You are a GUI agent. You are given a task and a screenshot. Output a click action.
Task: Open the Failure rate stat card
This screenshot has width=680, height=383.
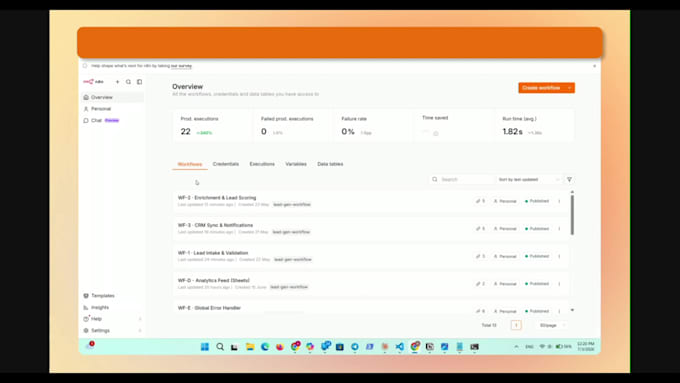pyautogui.click(x=373, y=126)
